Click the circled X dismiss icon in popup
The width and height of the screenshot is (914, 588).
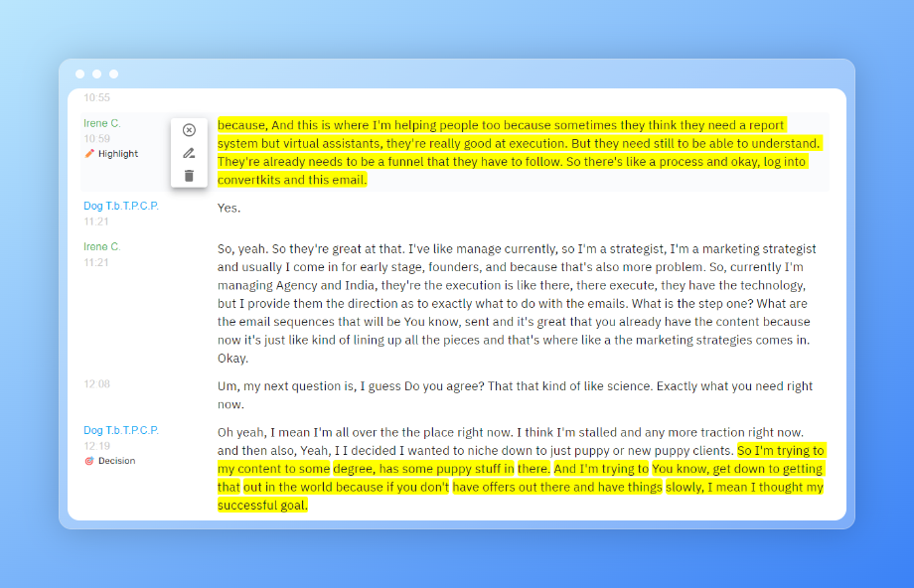(x=189, y=130)
